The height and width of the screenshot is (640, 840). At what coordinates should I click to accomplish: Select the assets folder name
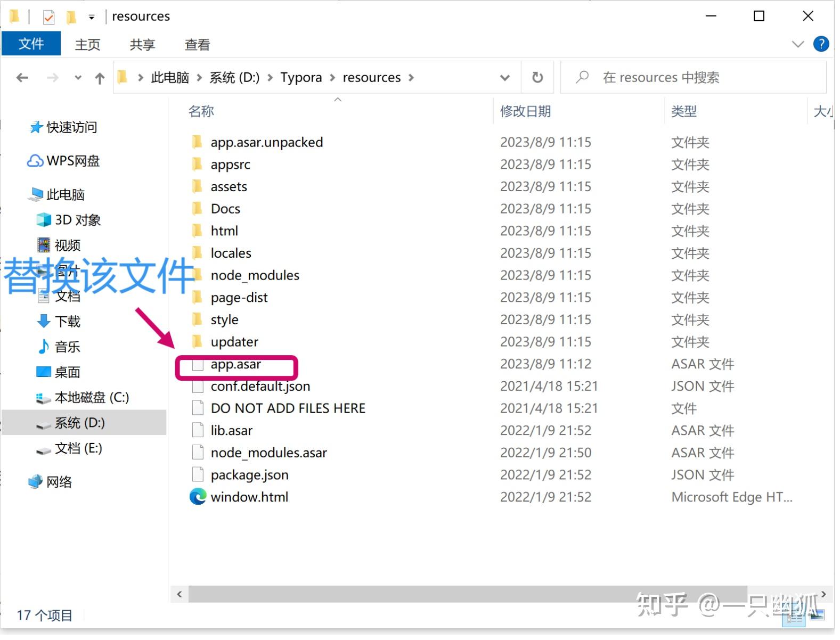(x=229, y=187)
